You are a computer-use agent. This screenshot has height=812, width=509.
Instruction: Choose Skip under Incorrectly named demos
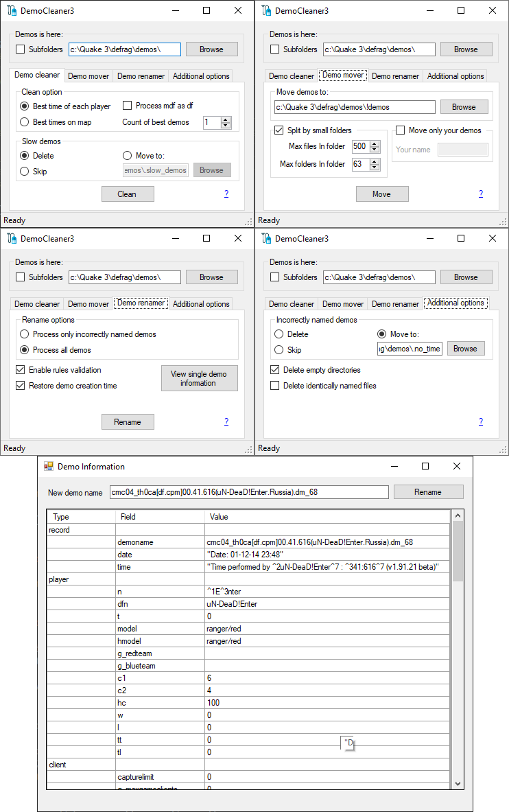pos(279,350)
